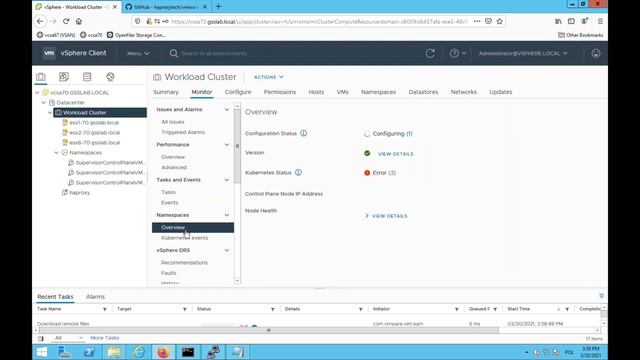Open Firefox hamburger menu
Image resolution: width=640 pixels, height=360 pixels.
[600, 21]
